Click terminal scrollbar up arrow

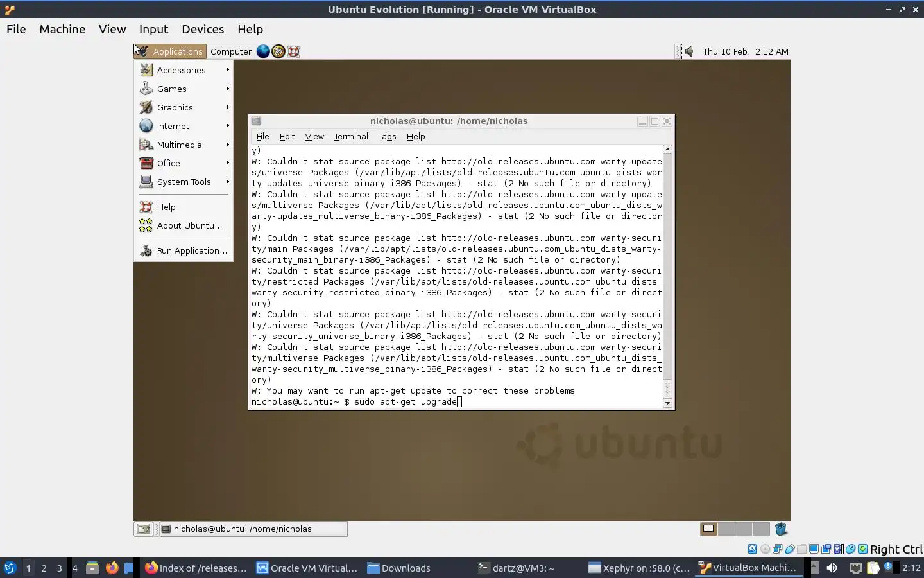[667, 149]
